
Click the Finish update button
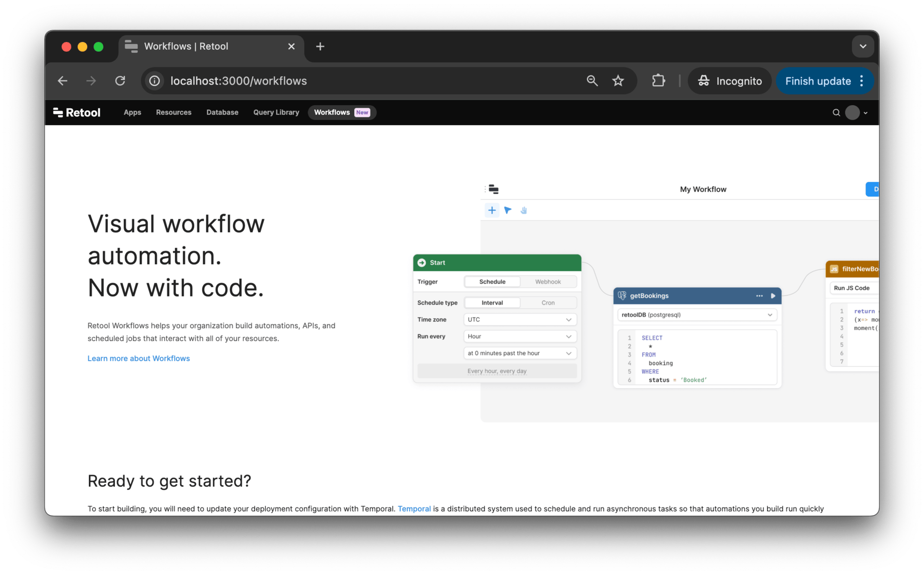click(818, 81)
